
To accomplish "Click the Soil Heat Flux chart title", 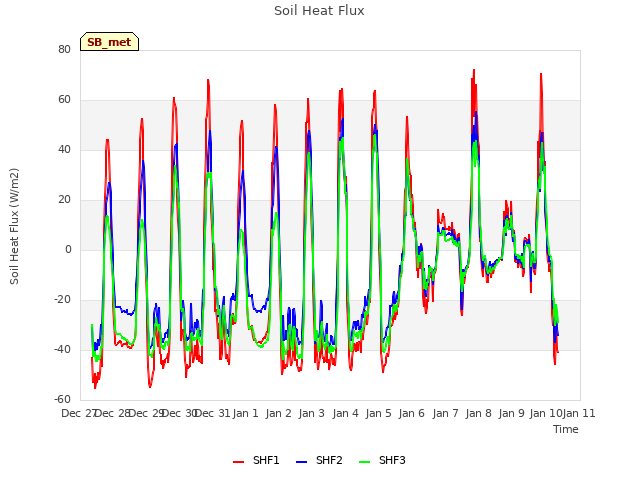I will pos(319,11).
